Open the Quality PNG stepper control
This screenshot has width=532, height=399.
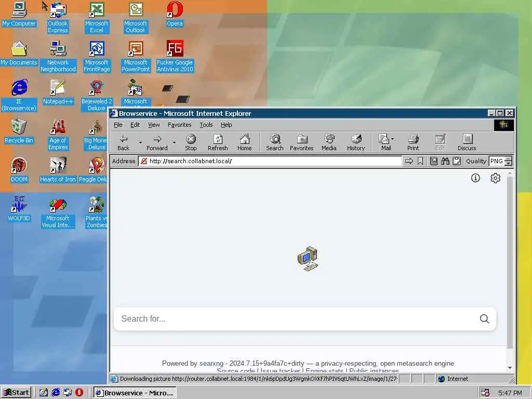[508, 161]
